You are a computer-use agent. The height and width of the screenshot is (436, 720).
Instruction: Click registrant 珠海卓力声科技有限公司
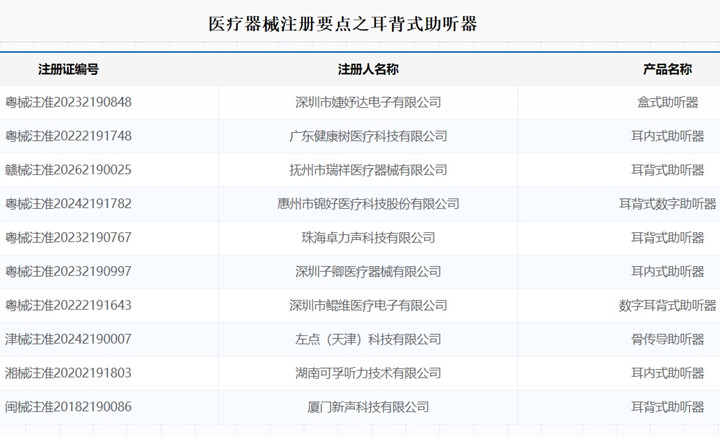[x=368, y=237]
